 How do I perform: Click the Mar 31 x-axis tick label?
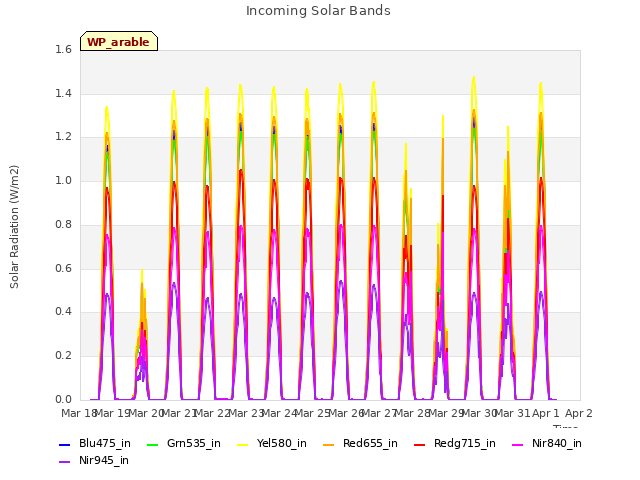click(512, 413)
